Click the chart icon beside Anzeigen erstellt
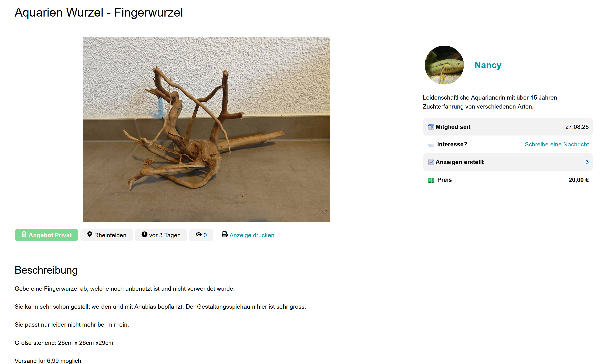 431,162
